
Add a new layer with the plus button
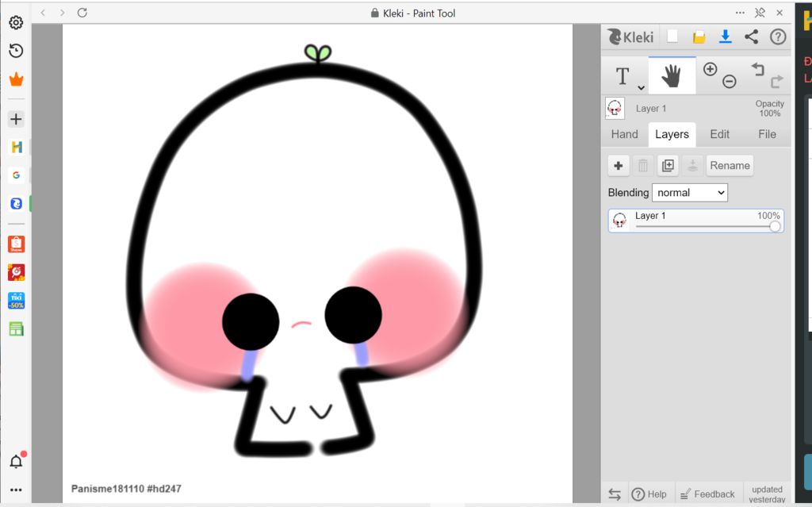tap(619, 165)
